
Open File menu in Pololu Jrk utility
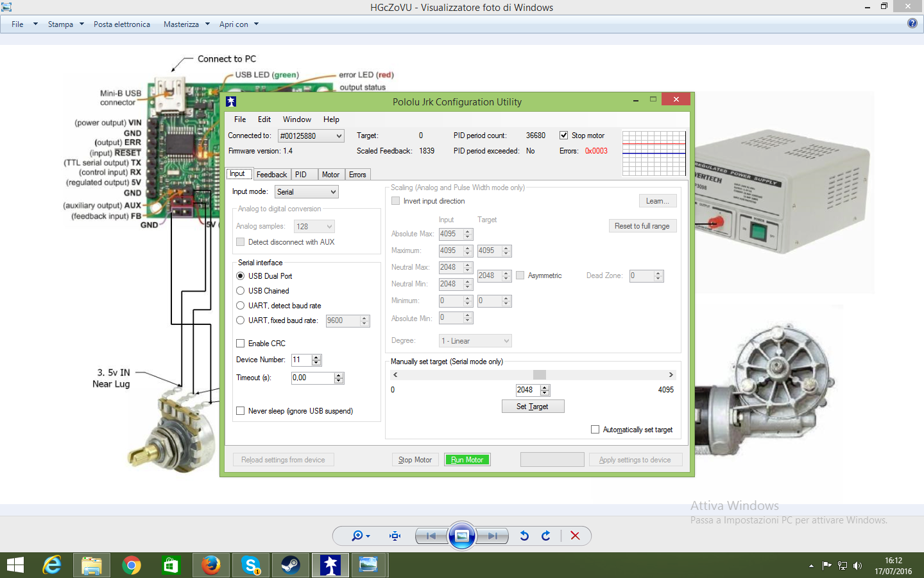click(x=240, y=119)
